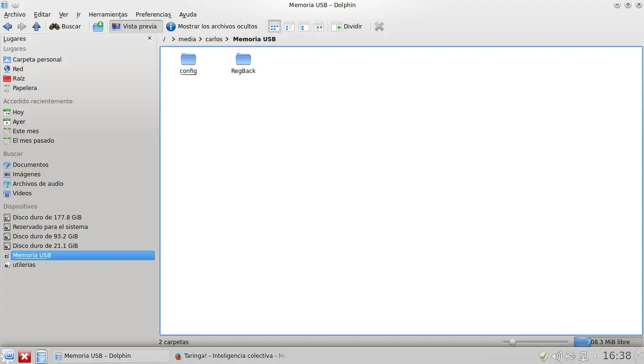
Task: Expand arrow before Memoria USB breadcrumb
Action: [x=228, y=39]
